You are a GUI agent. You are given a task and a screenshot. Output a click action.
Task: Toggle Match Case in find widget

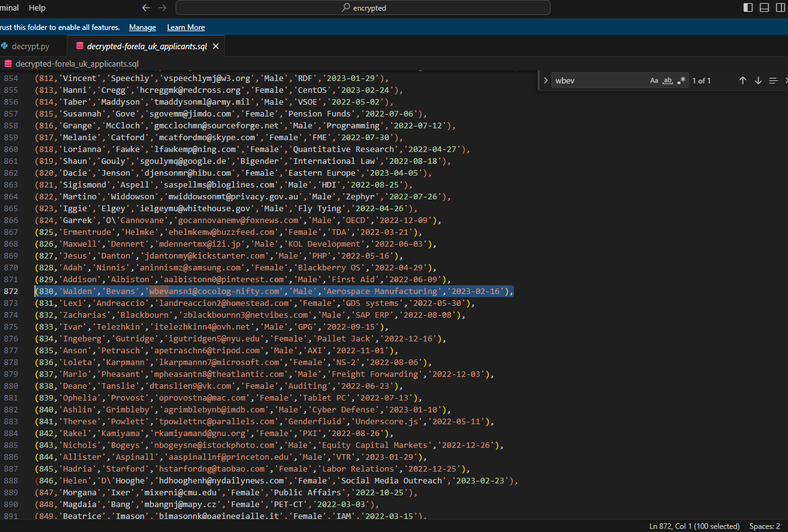654,80
